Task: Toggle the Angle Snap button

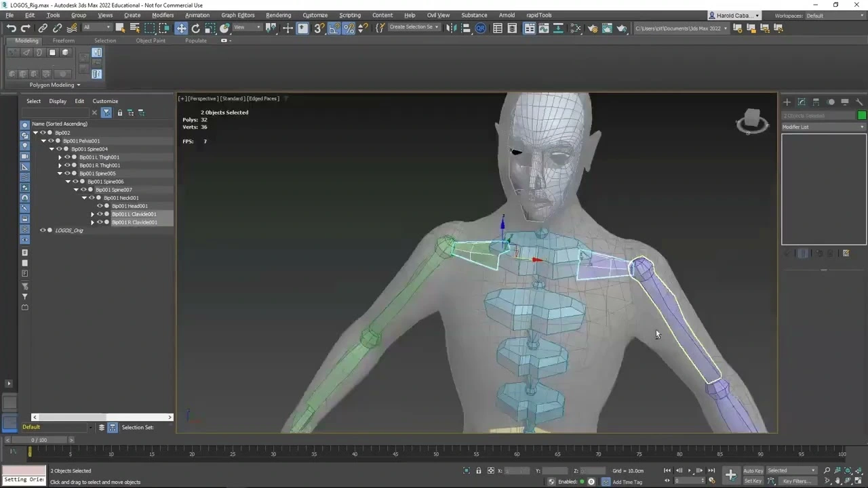Action: pyautogui.click(x=334, y=28)
